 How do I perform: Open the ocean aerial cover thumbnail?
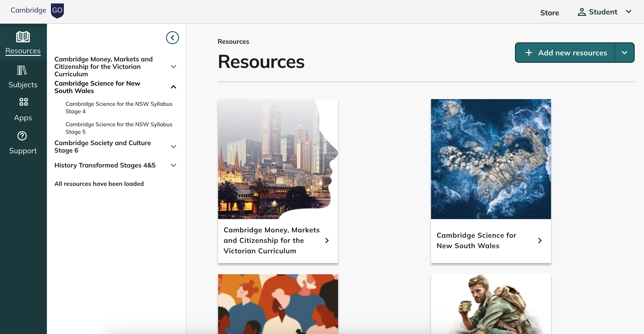[x=491, y=159]
